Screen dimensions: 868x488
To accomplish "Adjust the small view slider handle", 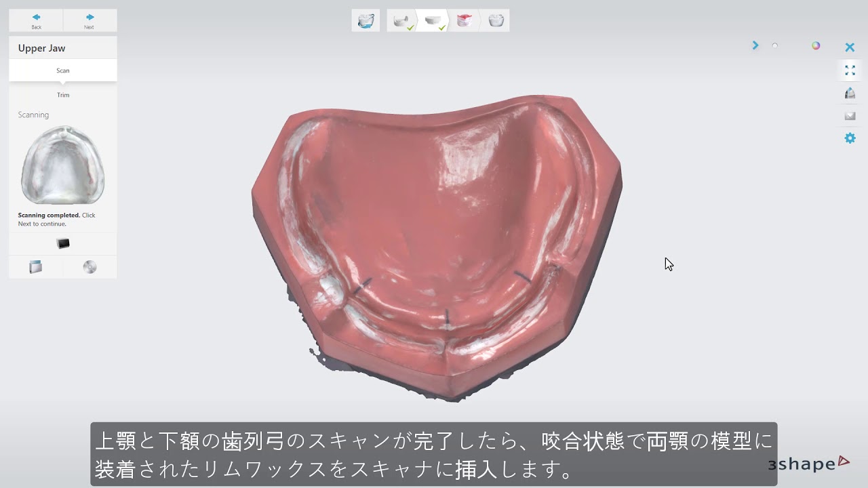I will 775,45.
